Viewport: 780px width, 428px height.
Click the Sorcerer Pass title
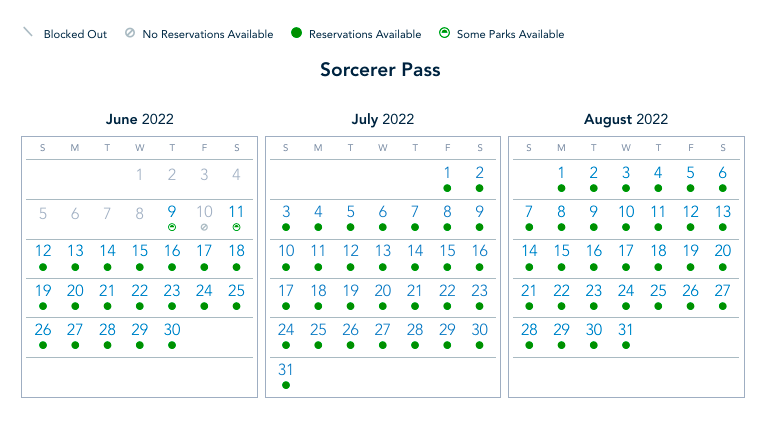380,70
